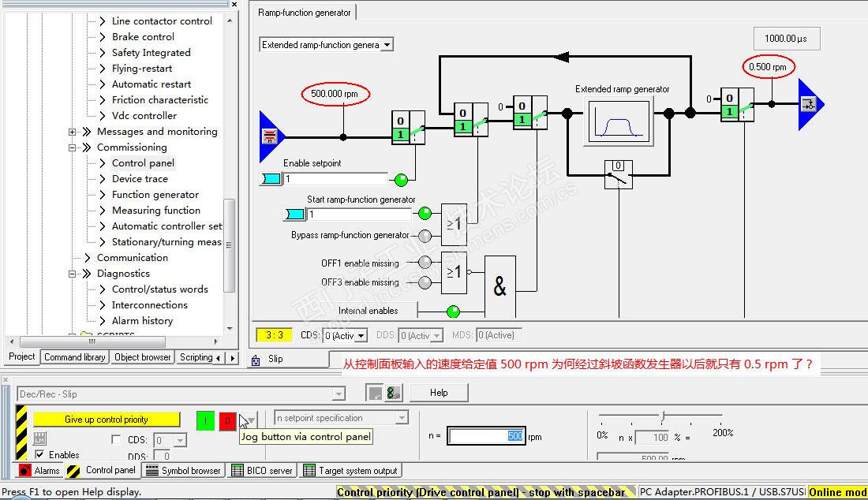
Task: Expand the Messages and monitoring node
Action: coord(72,132)
